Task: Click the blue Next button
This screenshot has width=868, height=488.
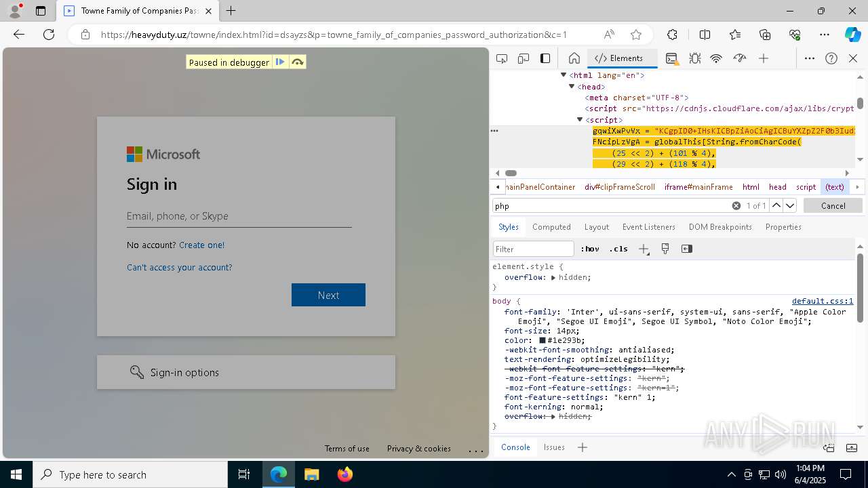Action: (328, 295)
